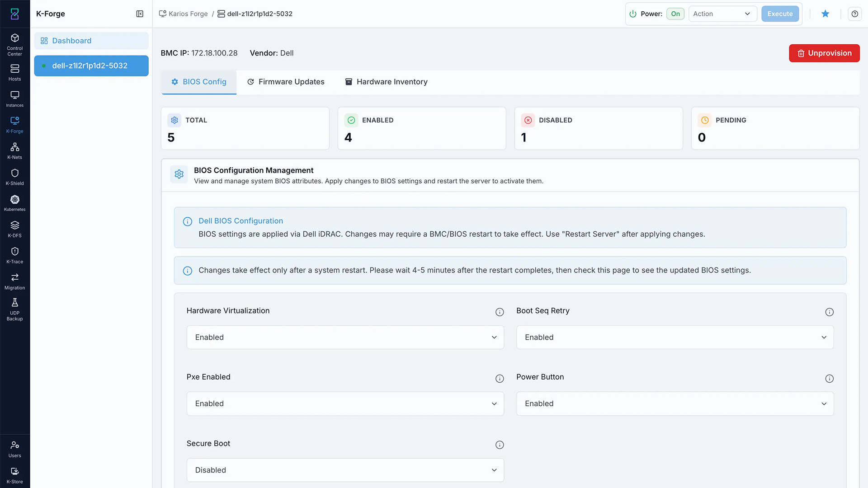Image resolution: width=868 pixels, height=488 pixels.
Task: Go to Hosts section
Action: point(15,73)
